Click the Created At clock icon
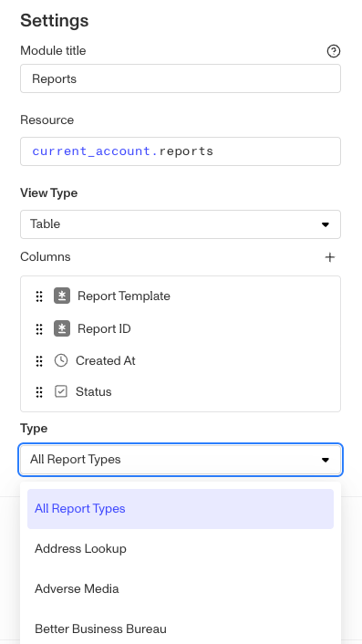This screenshot has width=362, height=644. click(61, 360)
